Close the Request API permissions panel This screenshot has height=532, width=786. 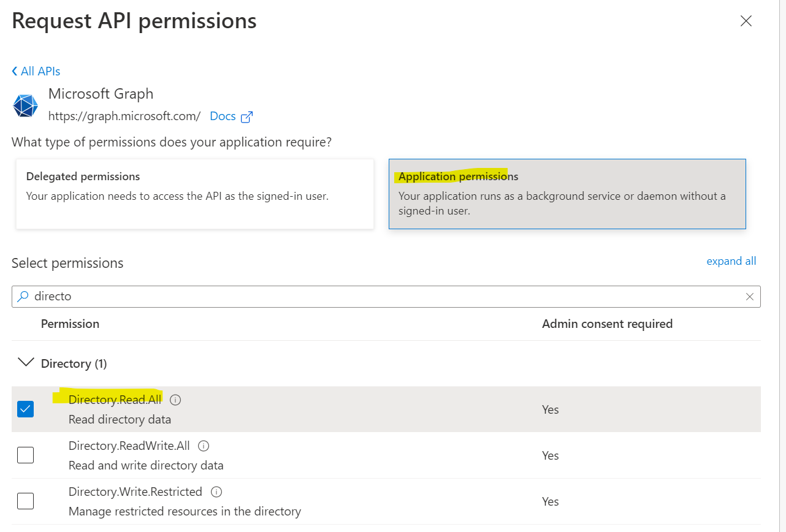tap(746, 21)
